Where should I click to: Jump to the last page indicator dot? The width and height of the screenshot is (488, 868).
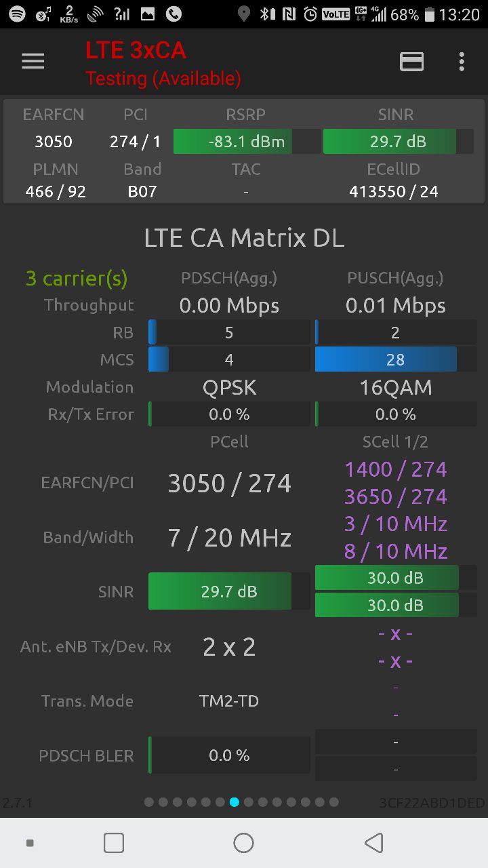(x=334, y=802)
